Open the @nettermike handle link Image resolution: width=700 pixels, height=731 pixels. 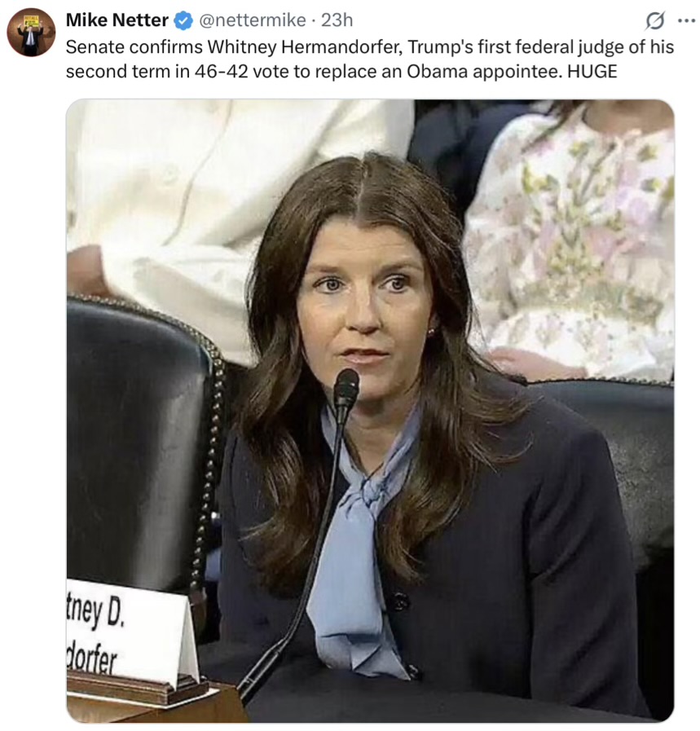coord(252,20)
